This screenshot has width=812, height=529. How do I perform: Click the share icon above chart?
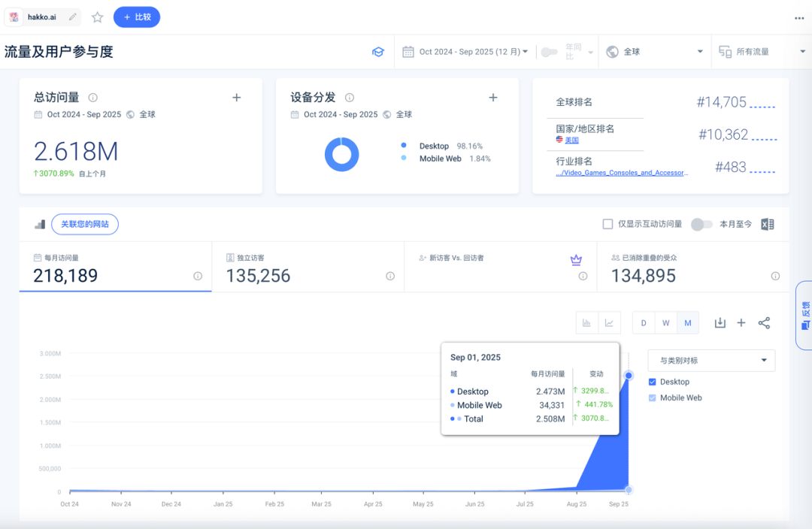[764, 323]
